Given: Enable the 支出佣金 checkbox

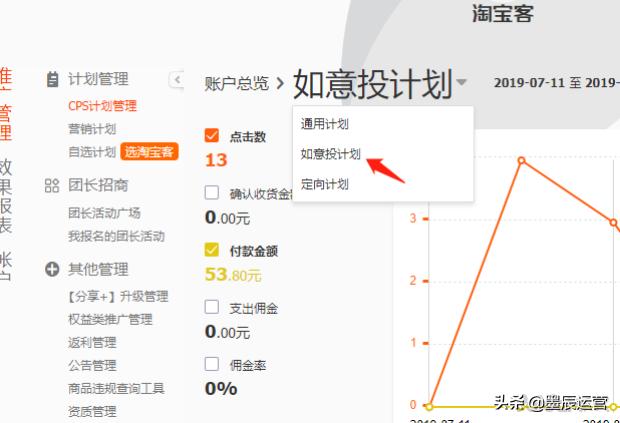Looking at the screenshot, I should pos(212,307).
